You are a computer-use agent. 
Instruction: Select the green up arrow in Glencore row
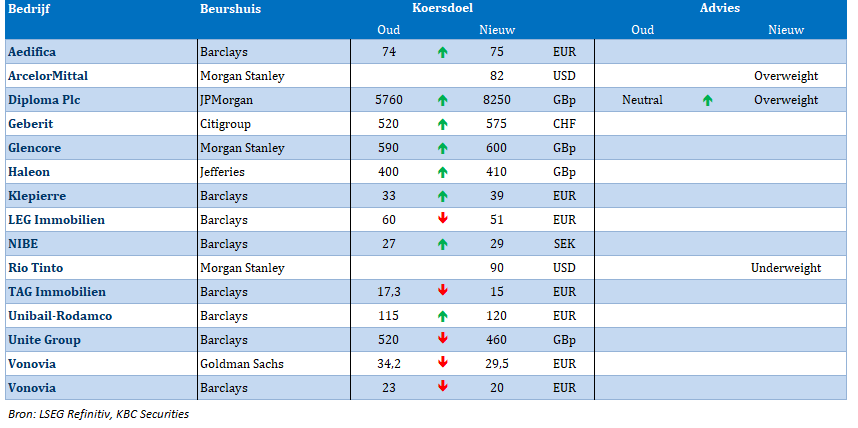[443, 148]
